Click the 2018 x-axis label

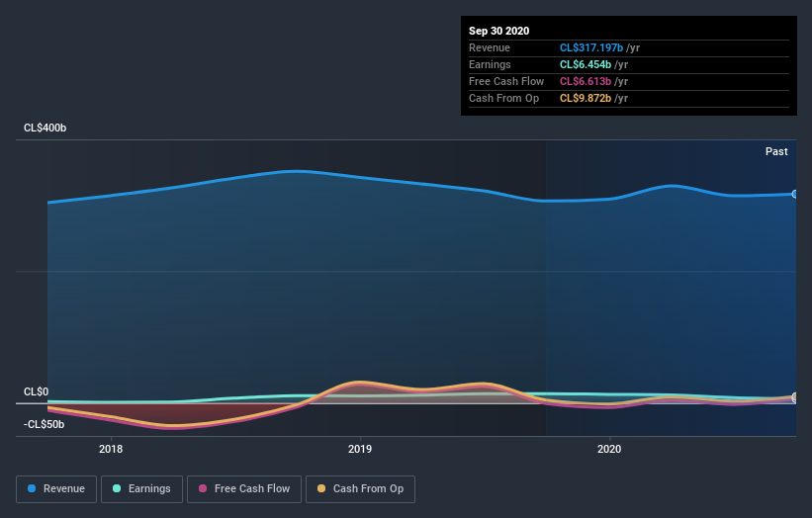pos(111,449)
